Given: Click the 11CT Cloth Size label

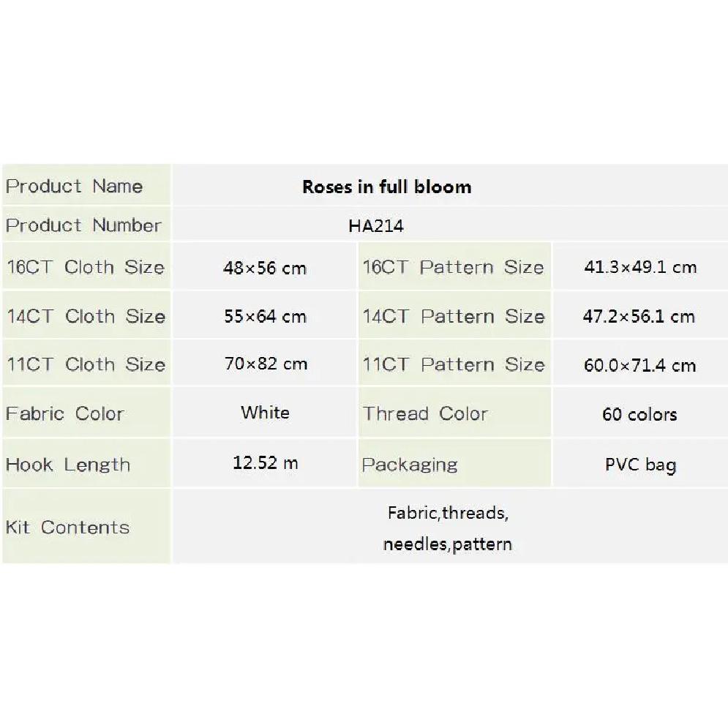Looking at the screenshot, I should [x=86, y=364].
